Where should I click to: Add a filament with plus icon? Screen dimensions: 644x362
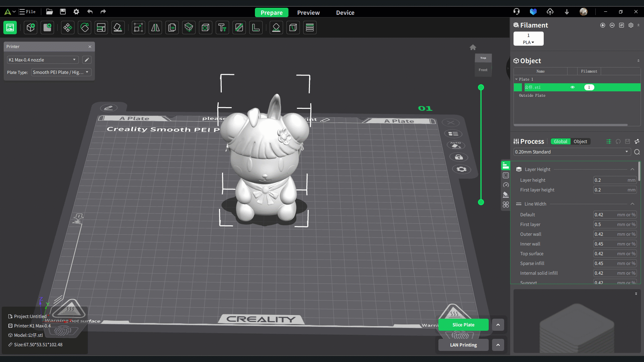click(603, 25)
